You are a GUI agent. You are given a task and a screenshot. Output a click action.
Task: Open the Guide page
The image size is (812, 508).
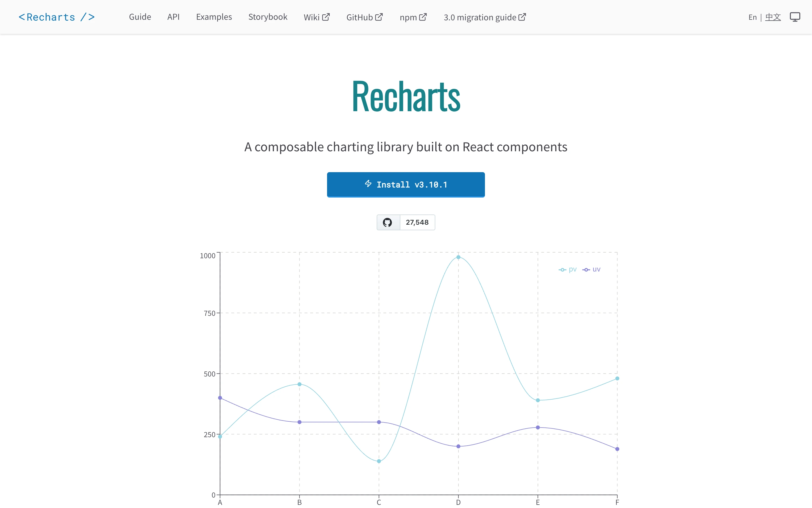point(140,17)
